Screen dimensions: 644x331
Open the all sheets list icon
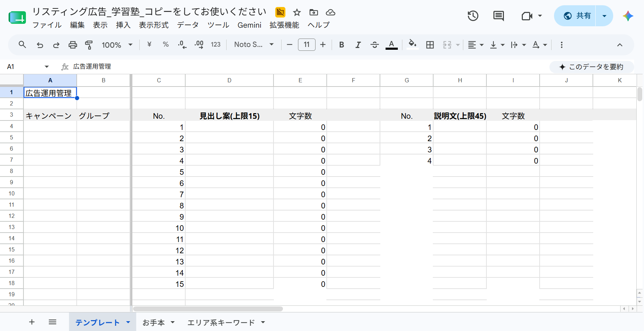[53, 322]
